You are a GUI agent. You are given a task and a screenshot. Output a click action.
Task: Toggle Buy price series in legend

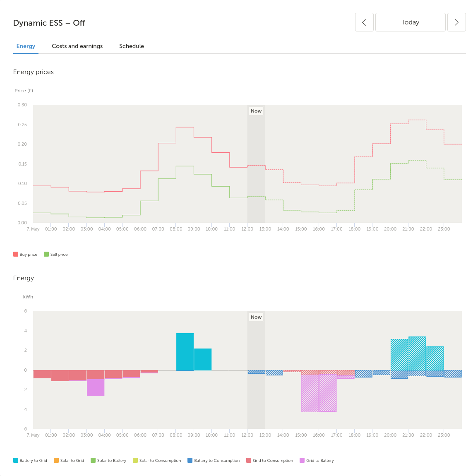tap(26, 255)
